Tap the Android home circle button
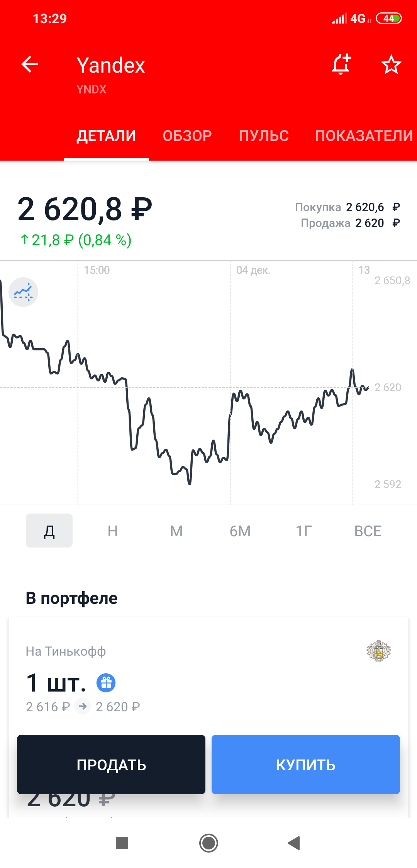The width and height of the screenshot is (417, 868). tap(208, 843)
